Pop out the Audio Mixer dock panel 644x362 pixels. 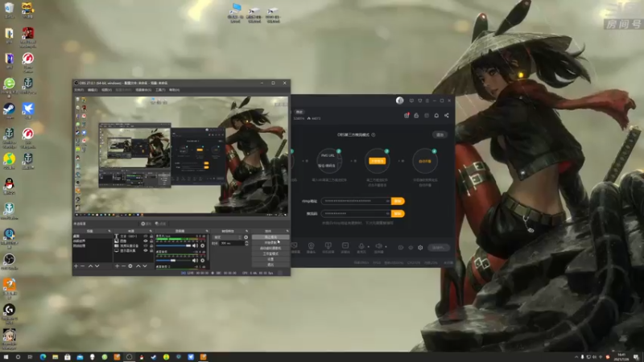207,231
